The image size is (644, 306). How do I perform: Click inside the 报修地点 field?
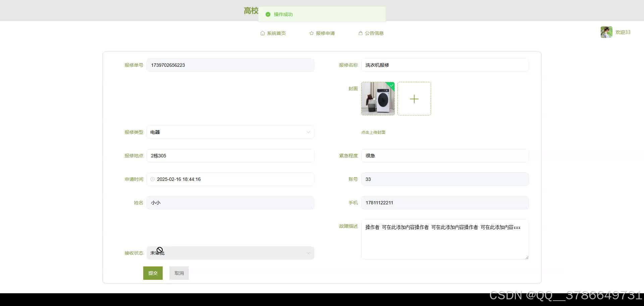(230, 156)
